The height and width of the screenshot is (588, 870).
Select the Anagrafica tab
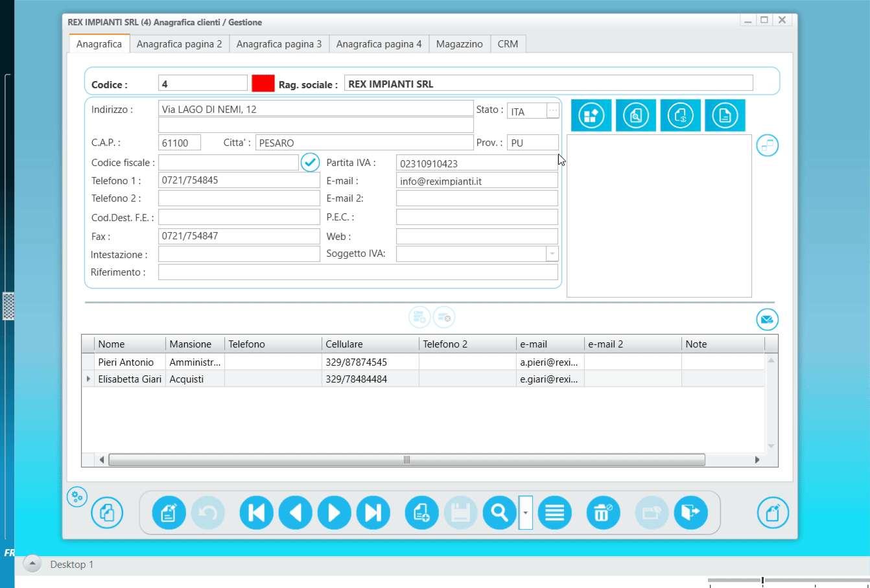click(99, 44)
